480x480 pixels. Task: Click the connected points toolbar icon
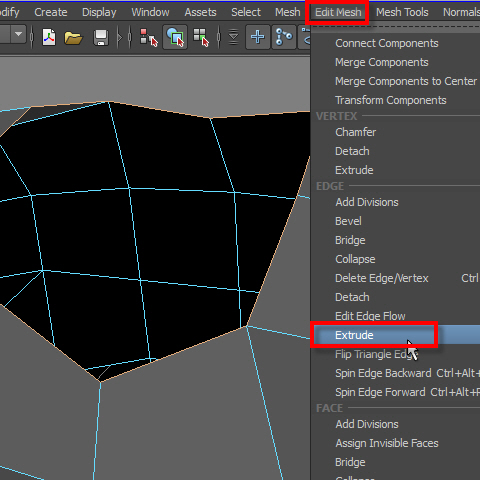[284, 37]
